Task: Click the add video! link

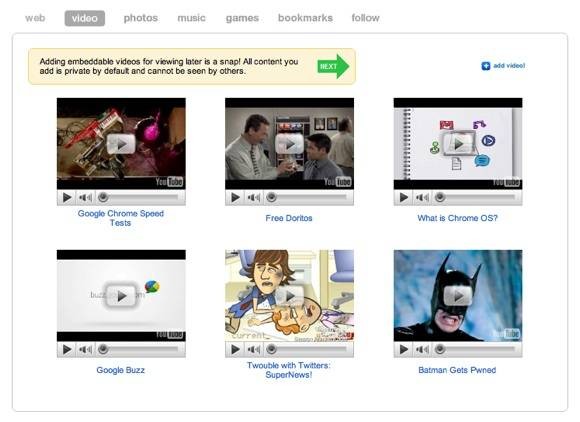Action: pos(509,65)
